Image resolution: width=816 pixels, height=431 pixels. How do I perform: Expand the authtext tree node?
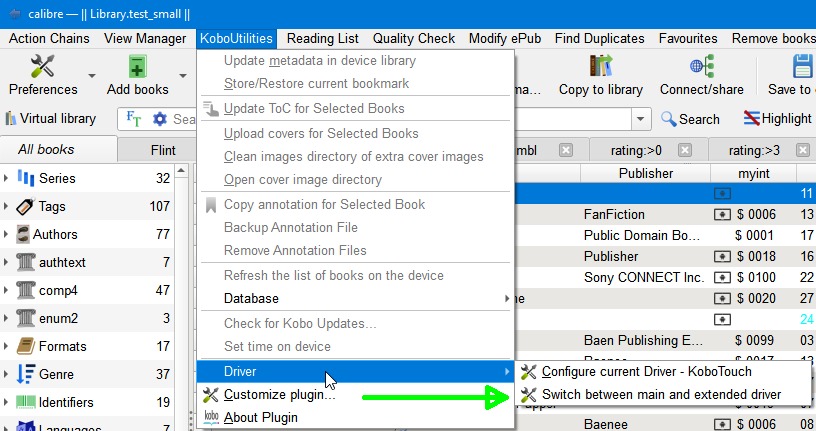click(6, 262)
